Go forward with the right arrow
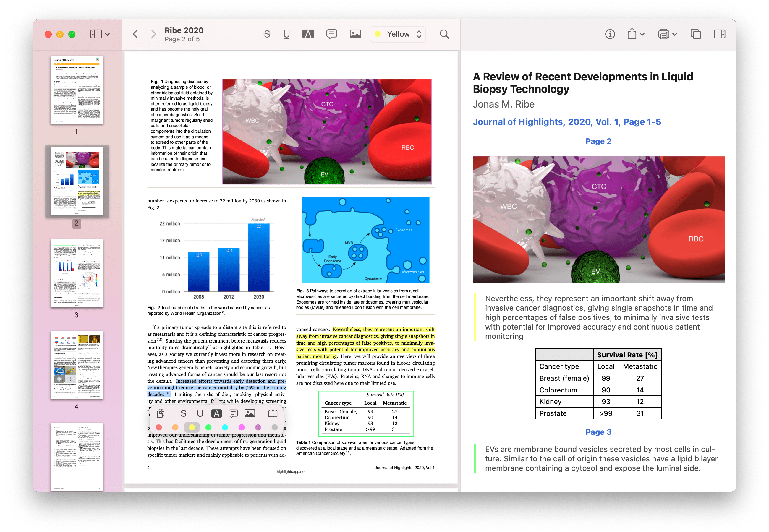Viewport: 769px width, 532px height. coord(153,34)
